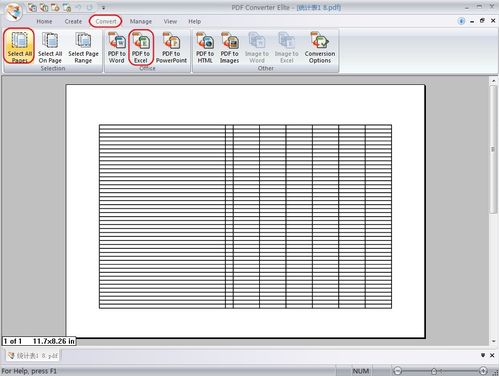
Task: Open the Convert ribbon tab
Action: tap(106, 21)
